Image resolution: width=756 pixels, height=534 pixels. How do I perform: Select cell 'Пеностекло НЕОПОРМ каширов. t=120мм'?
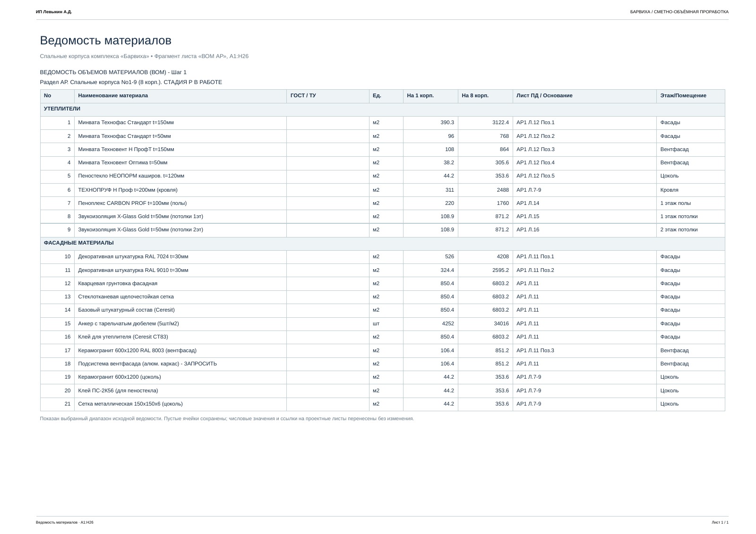[180, 177]
